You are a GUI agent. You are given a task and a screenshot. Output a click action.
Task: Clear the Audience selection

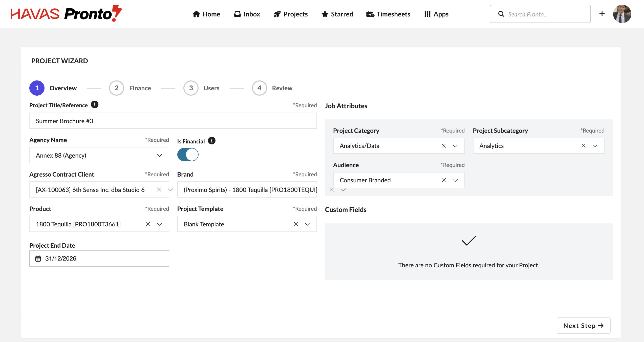point(444,180)
